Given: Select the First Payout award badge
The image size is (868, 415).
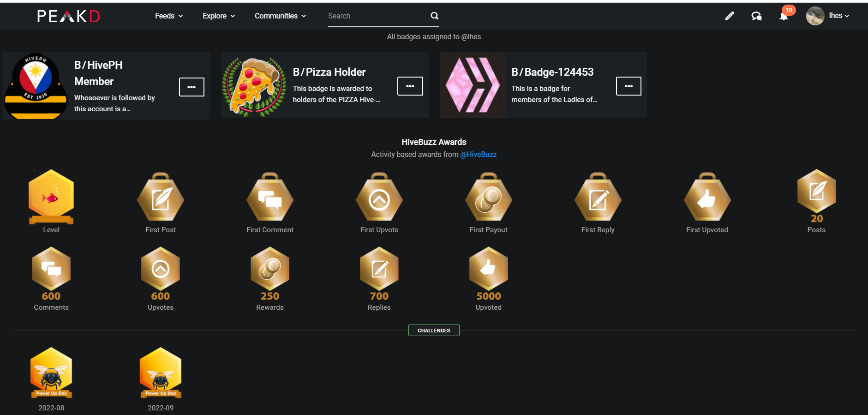Looking at the screenshot, I should [489, 198].
